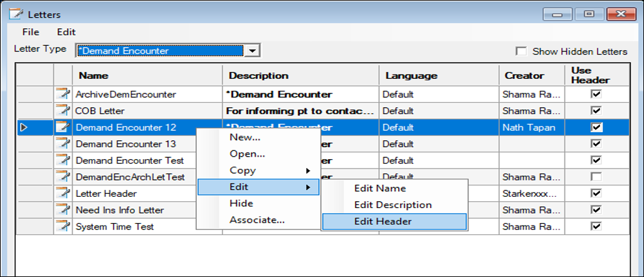Select the letter icon for Demand Encounter 12
Image resolution: width=644 pixels, height=277 pixels.
63,127
